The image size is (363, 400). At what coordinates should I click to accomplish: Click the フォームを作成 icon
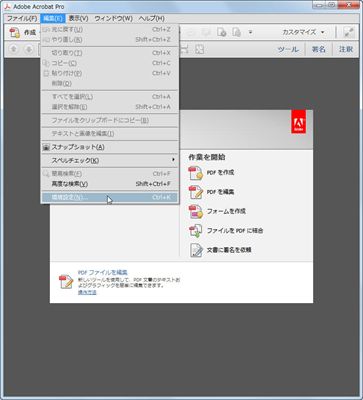pos(196,212)
